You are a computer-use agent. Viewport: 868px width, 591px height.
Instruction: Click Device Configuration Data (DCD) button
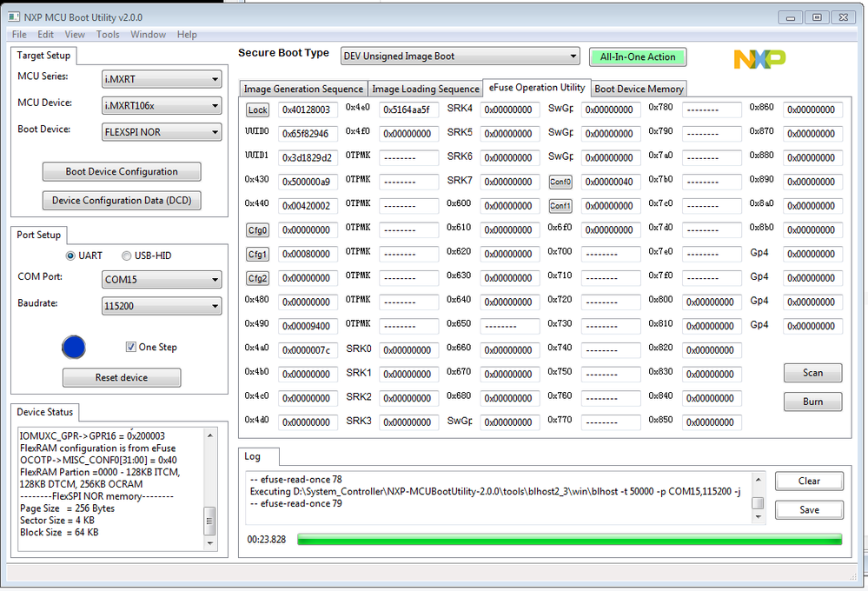(122, 201)
